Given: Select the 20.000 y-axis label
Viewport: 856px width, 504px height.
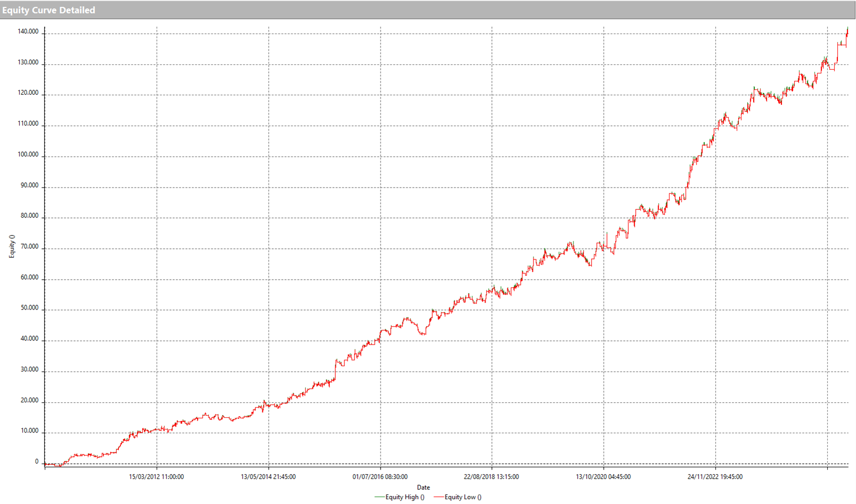Looking at the screenshot, I should click(29, 400).
